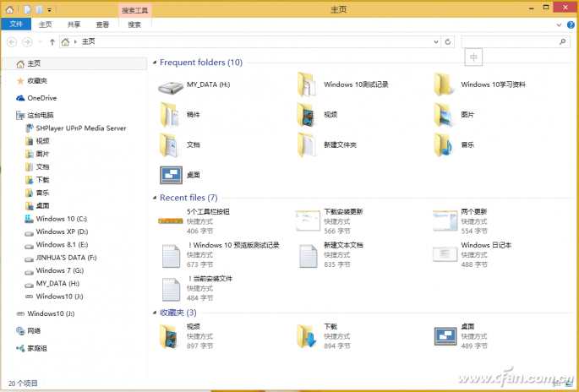
Task: Click the Properties quick access icon
Action: tap(28, 9)
